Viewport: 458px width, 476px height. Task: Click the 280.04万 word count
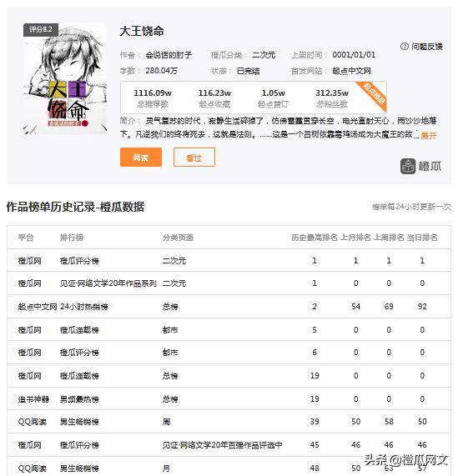[x=161, y=71]
